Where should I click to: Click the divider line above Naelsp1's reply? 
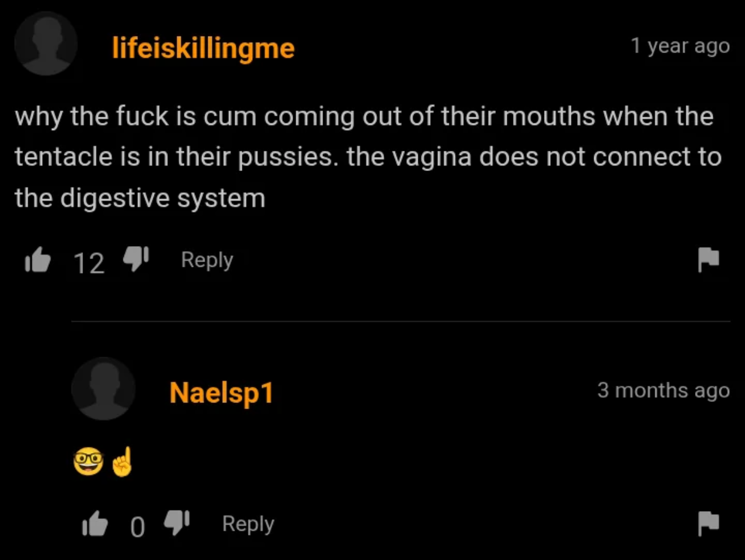coord(401,321)
